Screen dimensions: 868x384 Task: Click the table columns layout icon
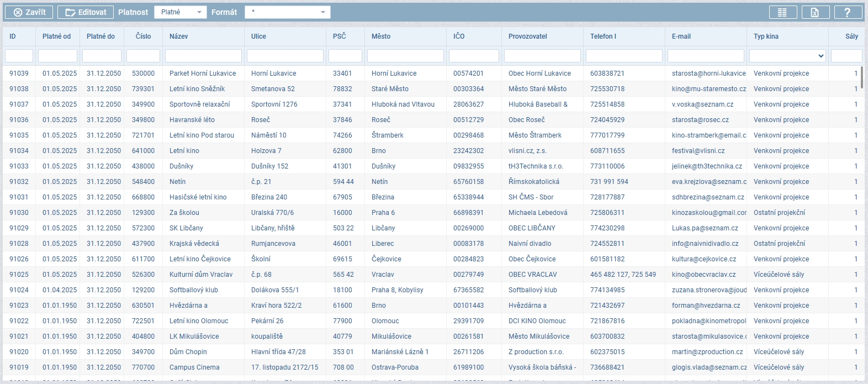point(782,12)
